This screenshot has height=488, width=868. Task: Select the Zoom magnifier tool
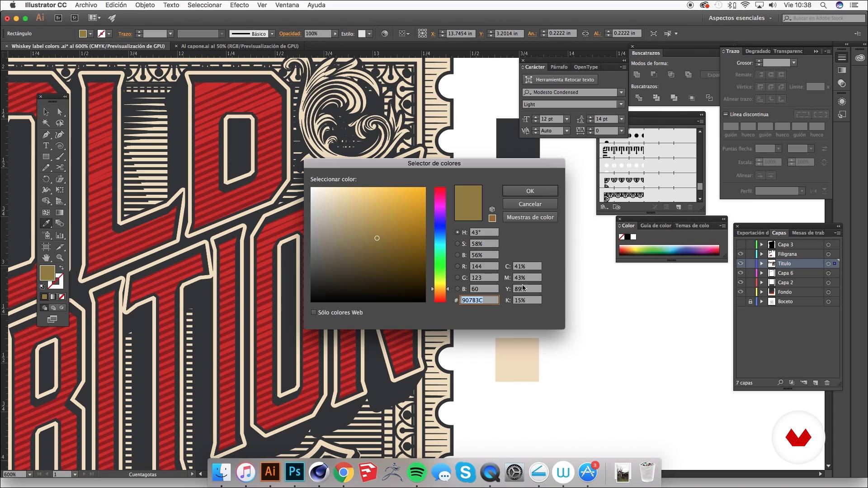click(x=60, y=258)
